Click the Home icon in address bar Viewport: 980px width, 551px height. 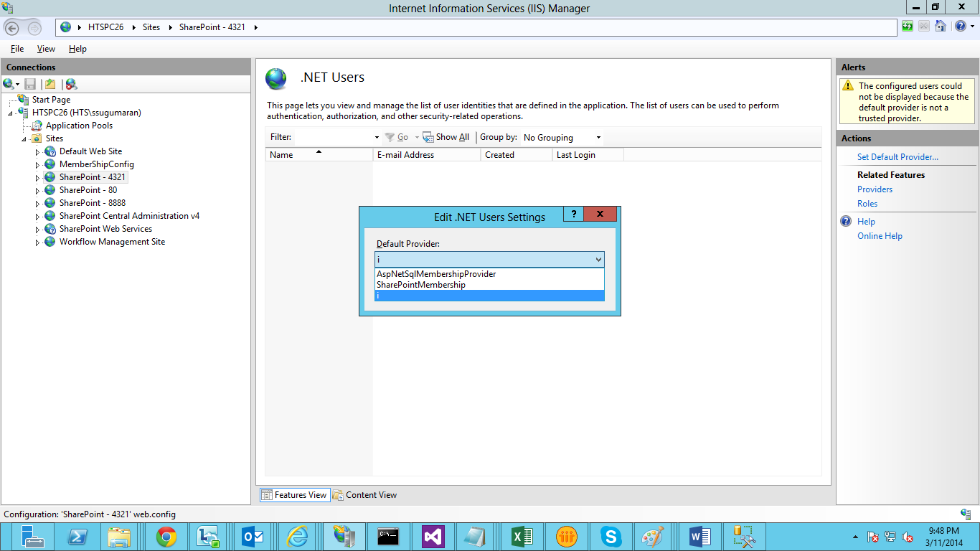pos(940,27)
